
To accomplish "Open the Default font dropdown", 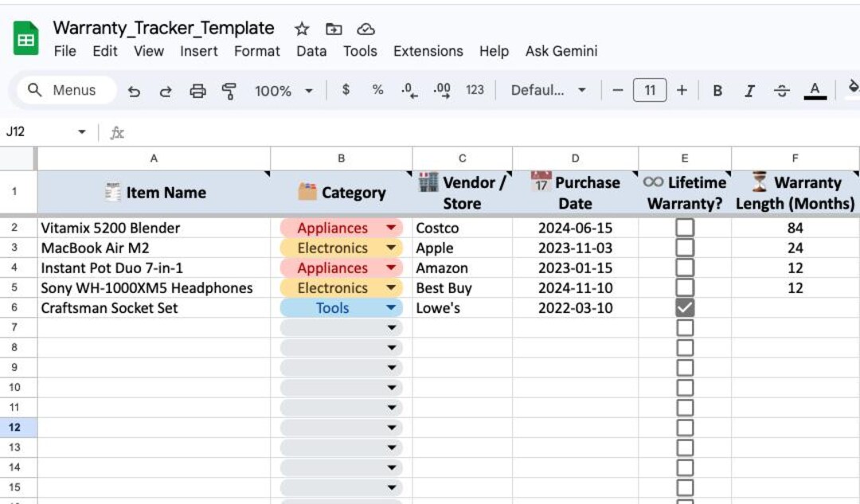I will pyautogui.click(x=549, y=90).
